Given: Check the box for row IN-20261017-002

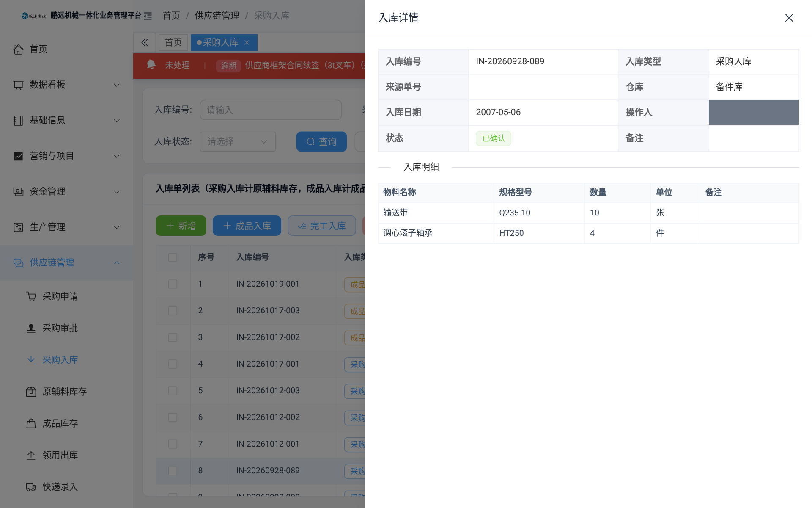Looking at the screenshot, I should pyautogui.click(x=173, y=337).
